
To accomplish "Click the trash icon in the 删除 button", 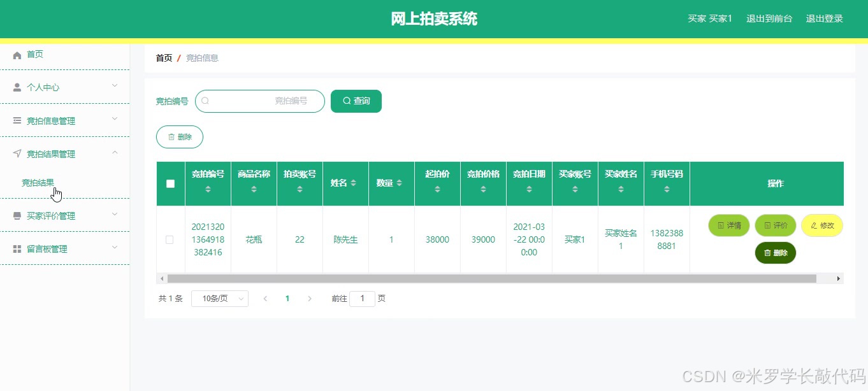I will [171, 136].
